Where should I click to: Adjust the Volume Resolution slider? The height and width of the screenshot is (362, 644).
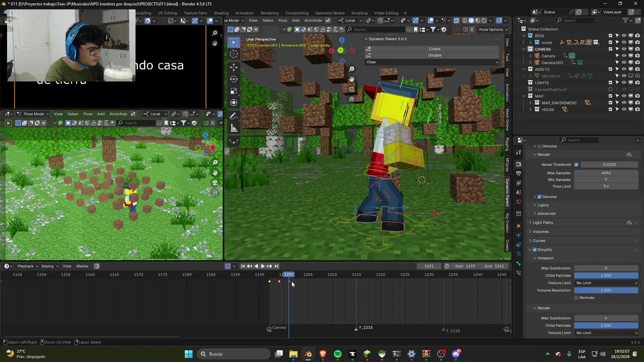pos(606,290)
